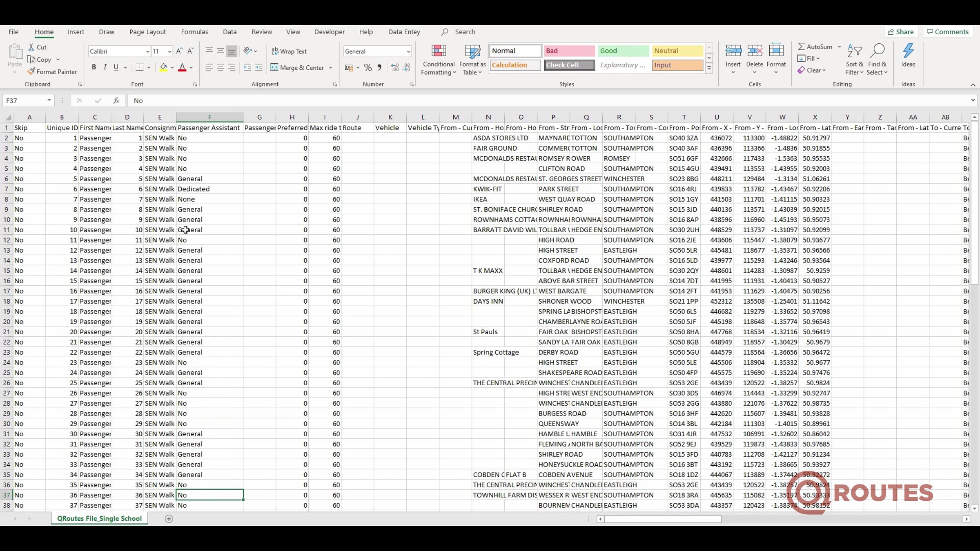This screenshot has width=980, height=551.
Task: Open the General number format dropdown
Action: 408,51
